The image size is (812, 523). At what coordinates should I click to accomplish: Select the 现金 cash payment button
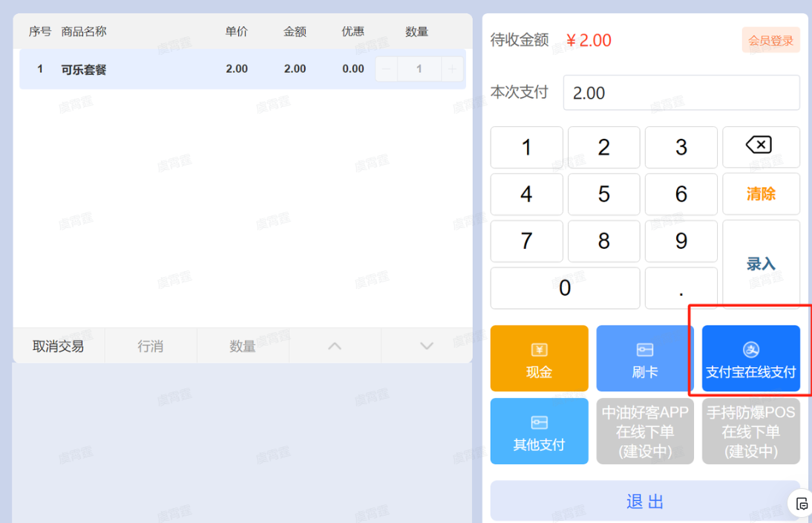(539, 359)
